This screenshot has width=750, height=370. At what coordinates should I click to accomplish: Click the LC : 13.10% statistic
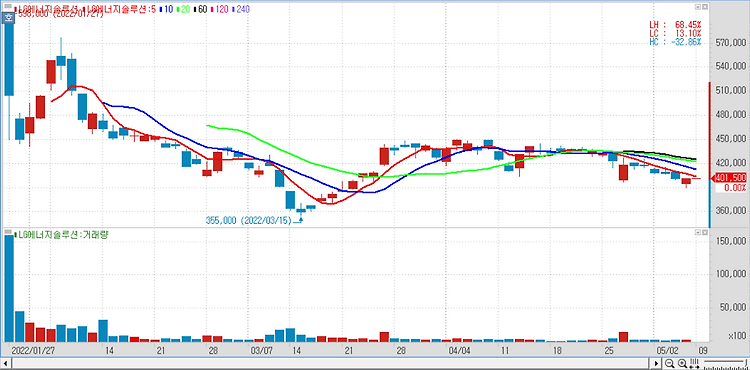coord(675,33)
